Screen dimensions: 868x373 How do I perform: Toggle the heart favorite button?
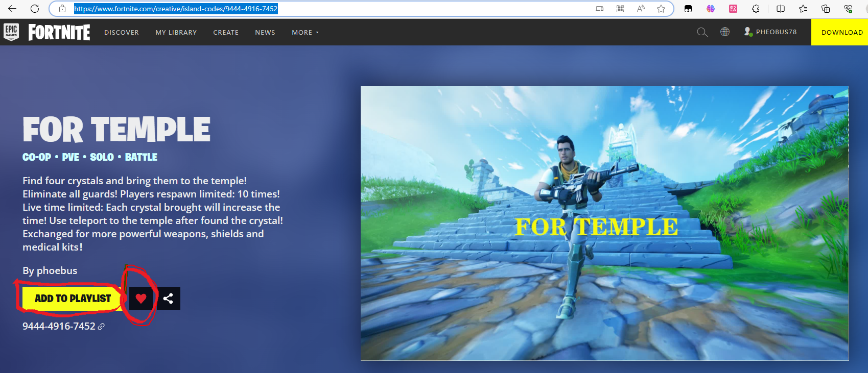(x=141, y=299)
